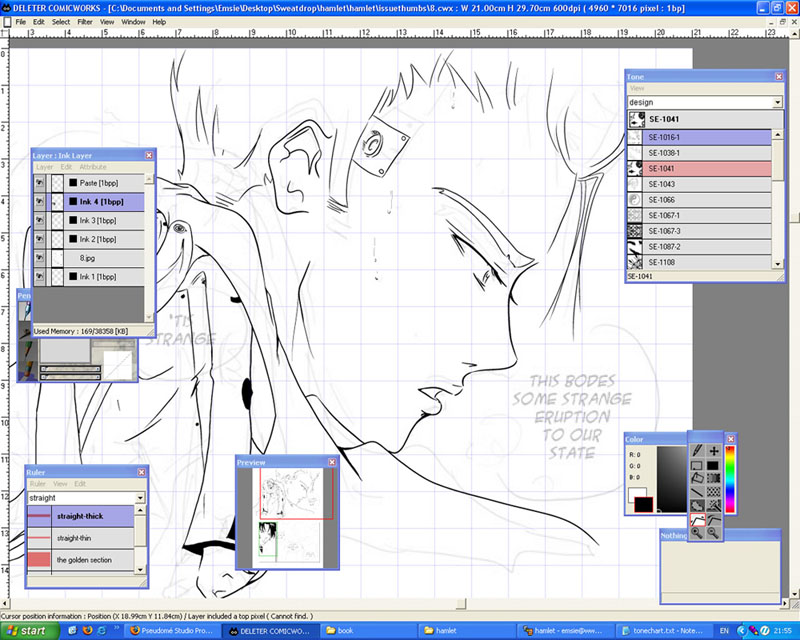
Task: Select the Pen tool in the tool palette
Action: 697,451
